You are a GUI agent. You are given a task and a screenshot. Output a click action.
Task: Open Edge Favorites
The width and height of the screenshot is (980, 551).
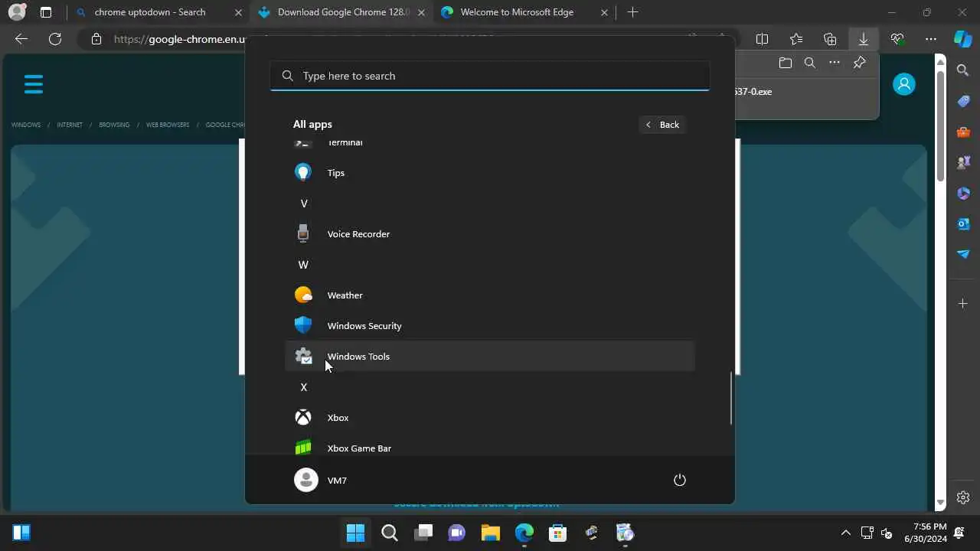tap(796, 39)
